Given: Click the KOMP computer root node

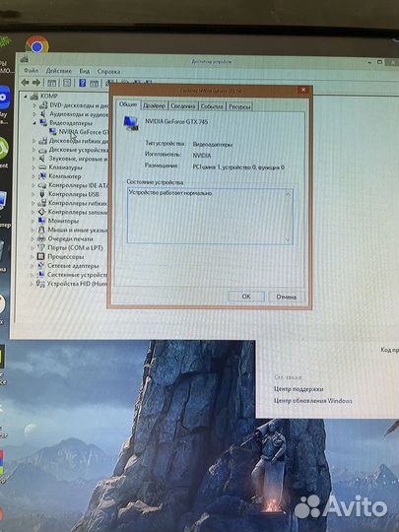Looking at the screenshot, I should (x=49, y=96).
